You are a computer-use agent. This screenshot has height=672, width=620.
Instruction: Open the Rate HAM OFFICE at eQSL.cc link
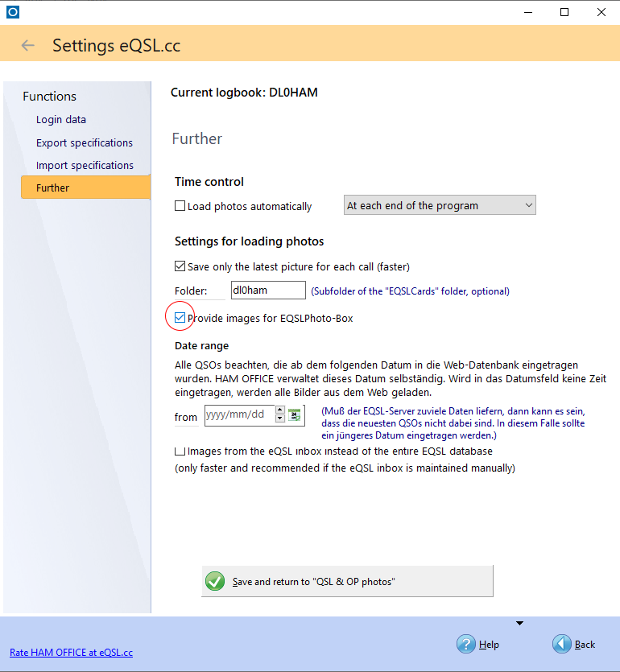tap(71, 653)
